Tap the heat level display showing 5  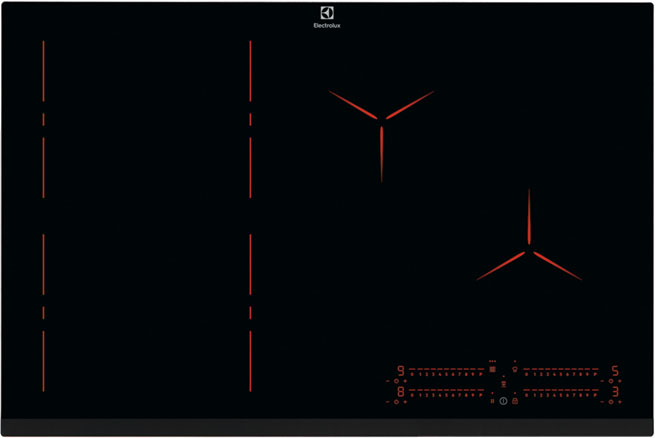(616, 371)
